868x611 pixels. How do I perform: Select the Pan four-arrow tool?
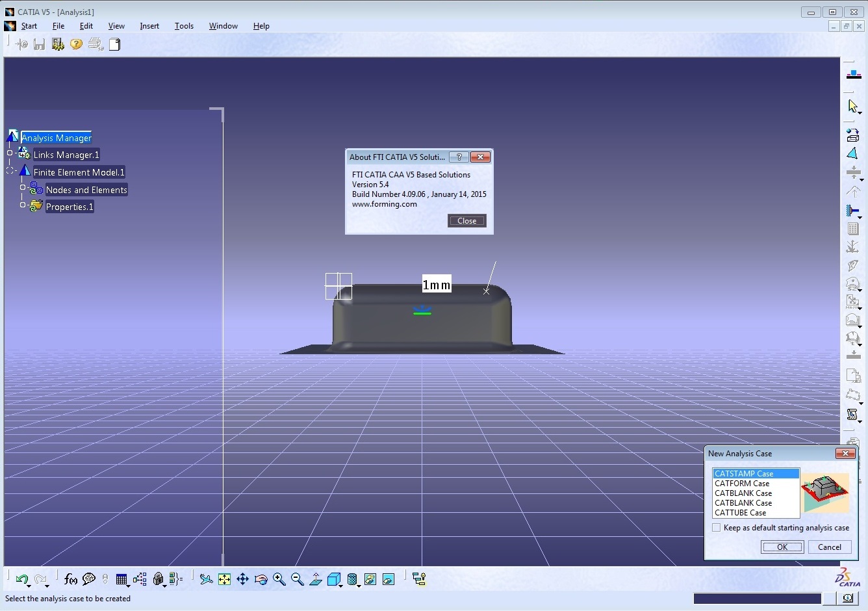[242, 579]
